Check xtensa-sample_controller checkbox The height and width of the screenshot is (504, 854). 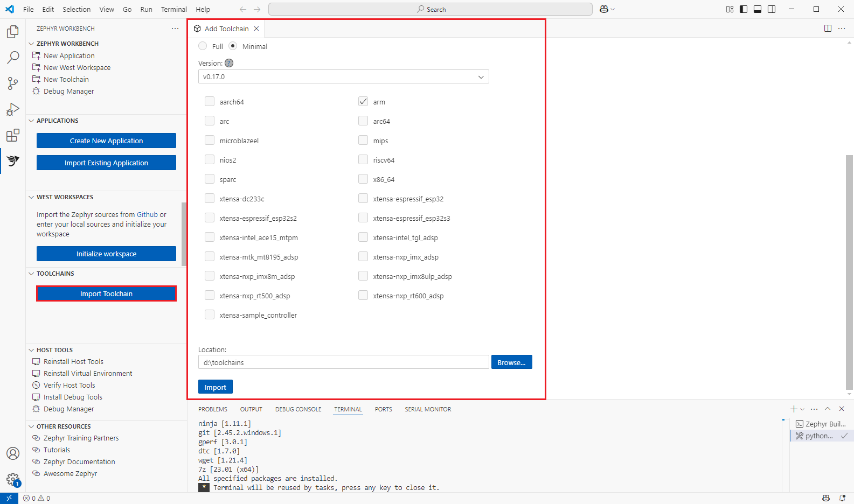tap(210, 315)
